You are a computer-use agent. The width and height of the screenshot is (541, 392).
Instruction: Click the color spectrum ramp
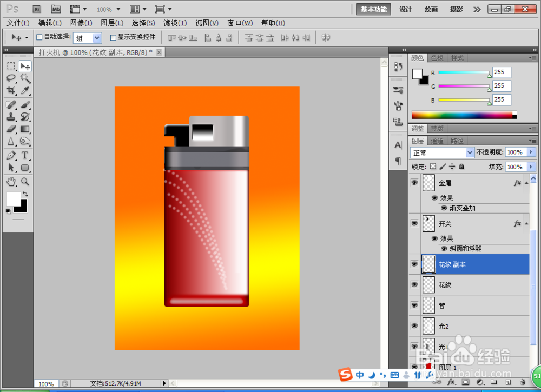[x=464, y=115]
